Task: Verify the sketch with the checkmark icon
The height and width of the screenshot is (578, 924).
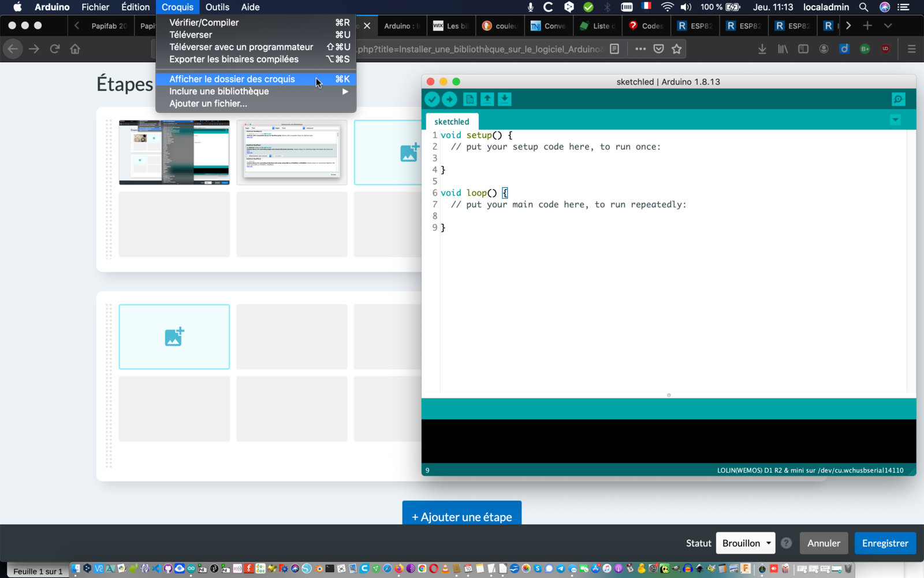Action: point(433,99)
